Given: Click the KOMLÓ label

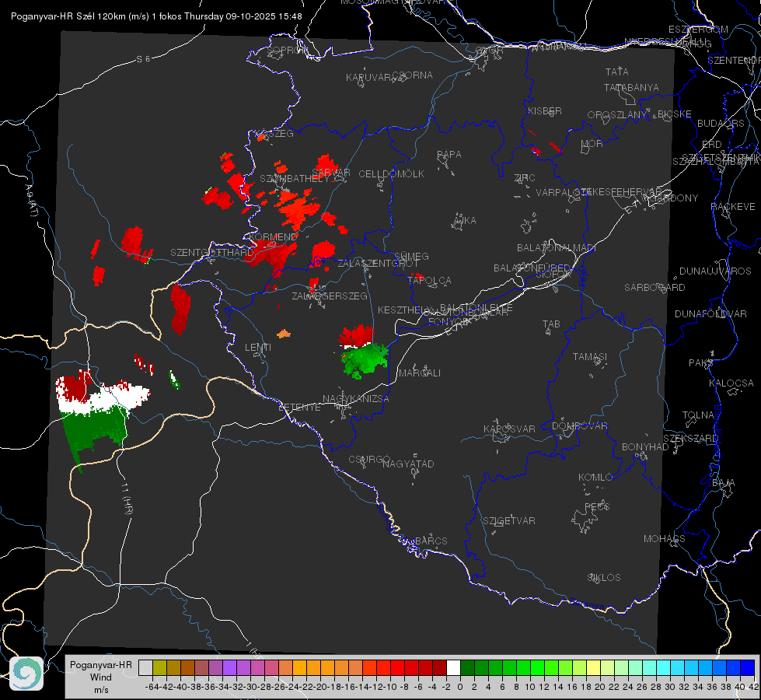Looking at the screenshot, I should 595,478.
